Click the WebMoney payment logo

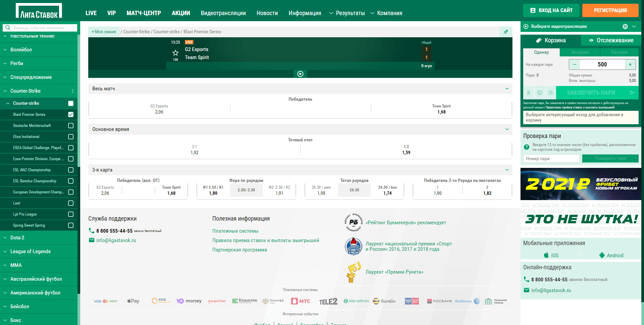click(x=467, y=301)
